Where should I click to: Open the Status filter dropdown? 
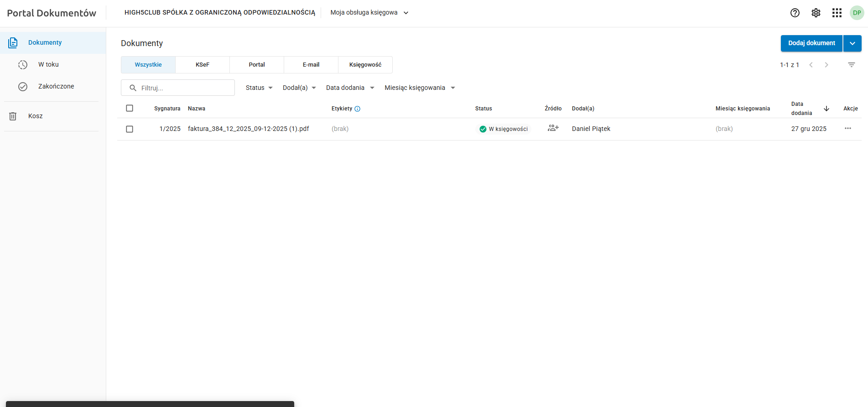(x=259, y=88)
